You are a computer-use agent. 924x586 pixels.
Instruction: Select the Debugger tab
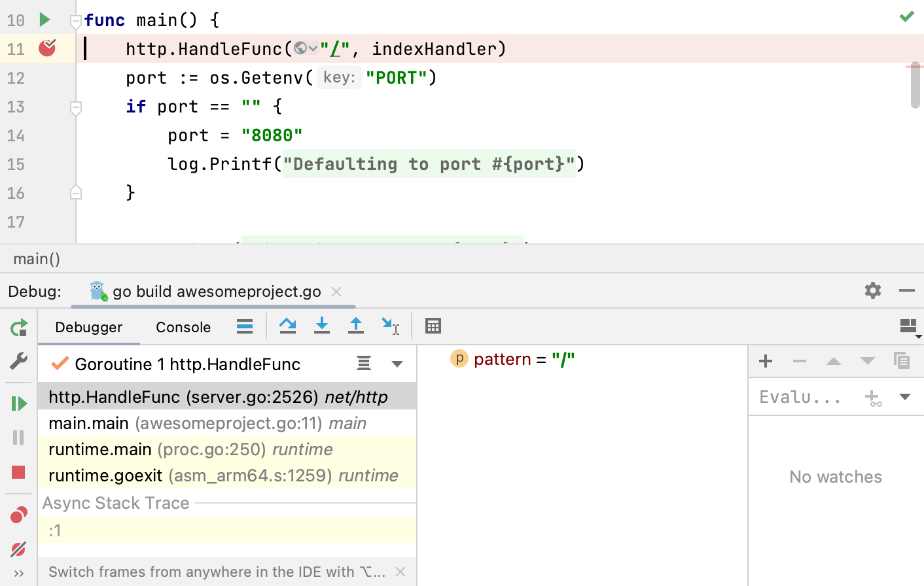89,327
